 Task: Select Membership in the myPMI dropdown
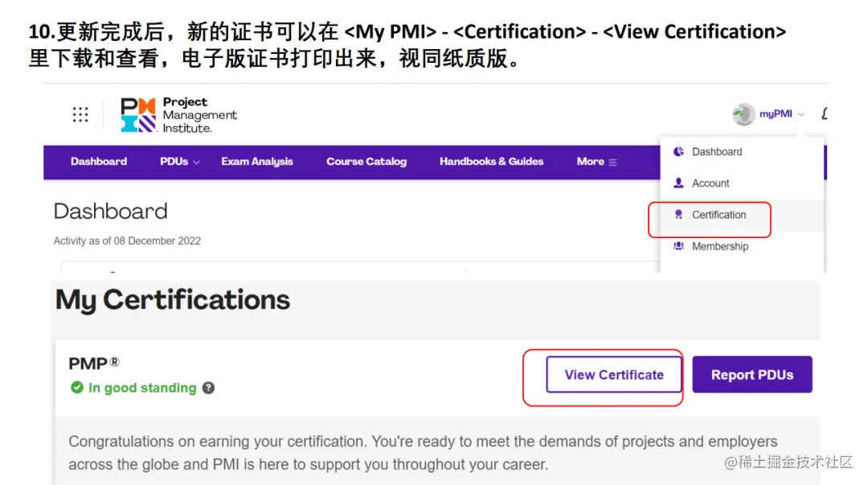pyautogui.click(x=720, y=246)
